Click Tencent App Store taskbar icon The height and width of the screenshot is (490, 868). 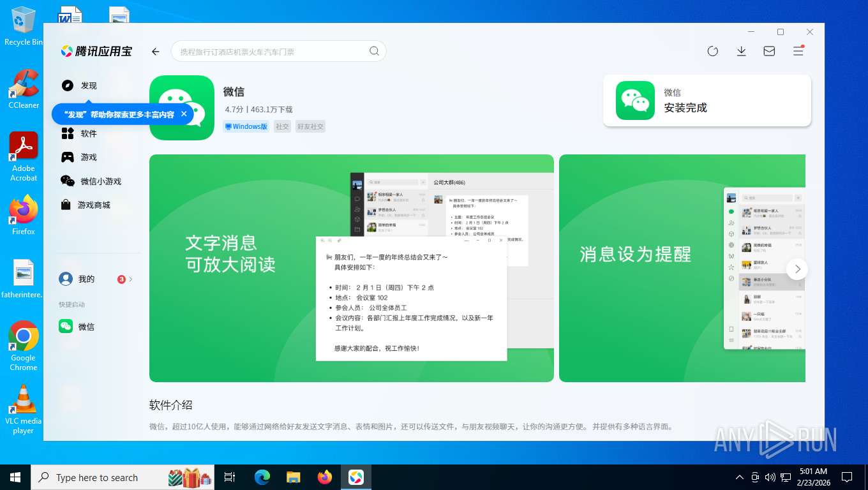pyautogui.click(x=356, y=477)
